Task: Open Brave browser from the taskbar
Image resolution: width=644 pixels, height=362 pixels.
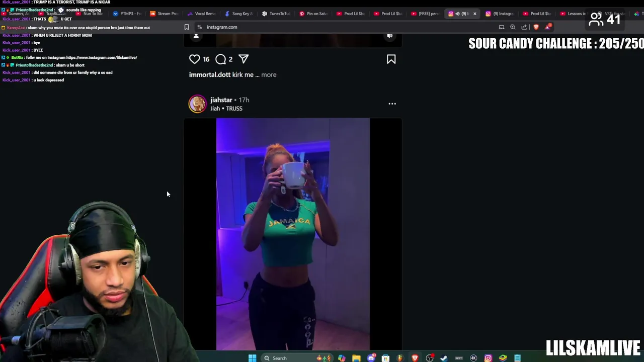Action: point(415,358)
